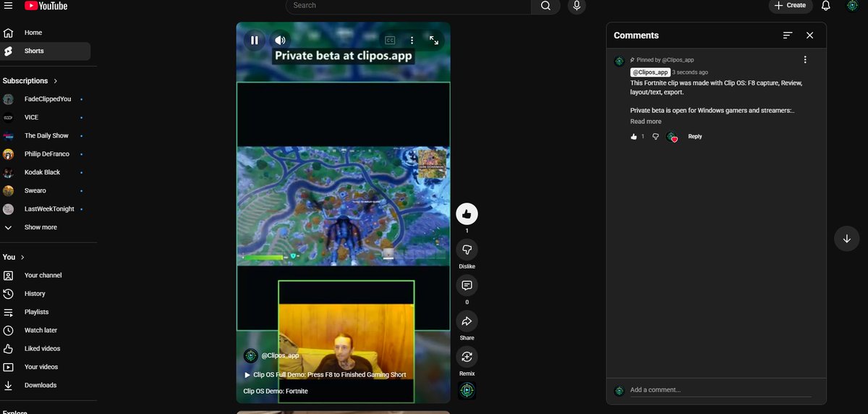Open Philip DeFranco subscription
868x414 pixels.
point(46,154)
